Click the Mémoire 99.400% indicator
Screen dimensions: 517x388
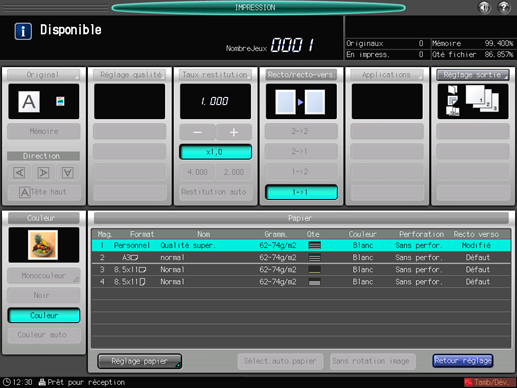point(473,43)
